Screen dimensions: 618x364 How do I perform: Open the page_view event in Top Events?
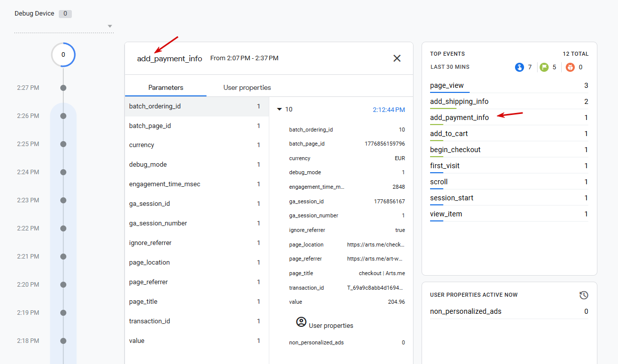click(x=447, y=85)
